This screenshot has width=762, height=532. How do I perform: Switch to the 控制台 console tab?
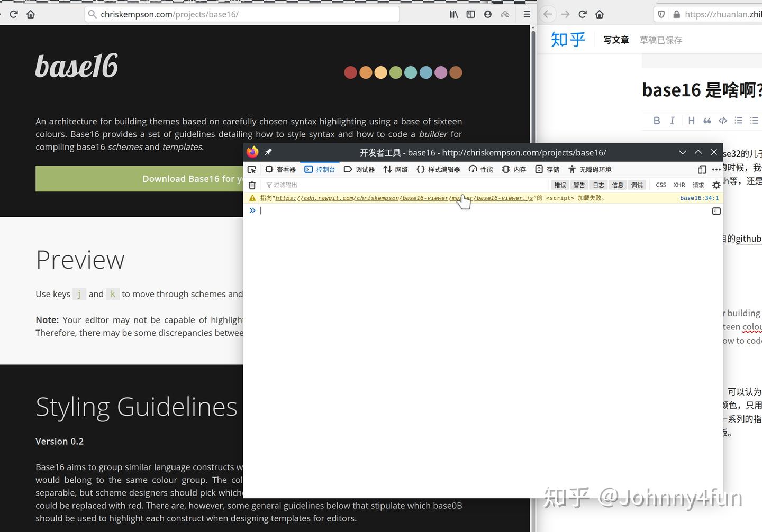(x=320, y=169)
